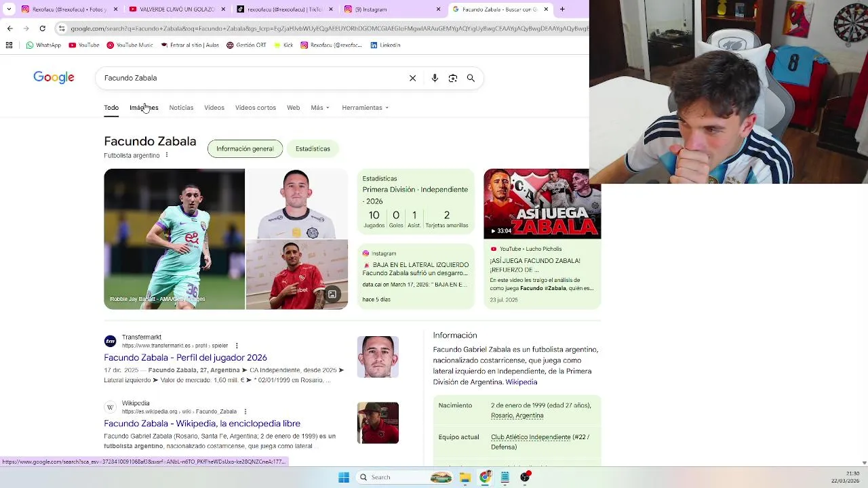Open File Explorer from the taskbar
Viewport: 868px width, 488px height.
(x=465, y=477)
